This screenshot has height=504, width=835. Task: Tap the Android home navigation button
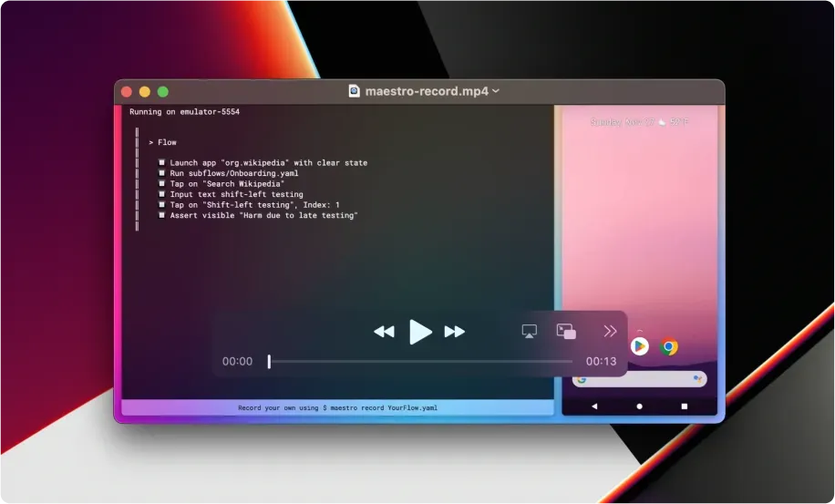point(640,406)
